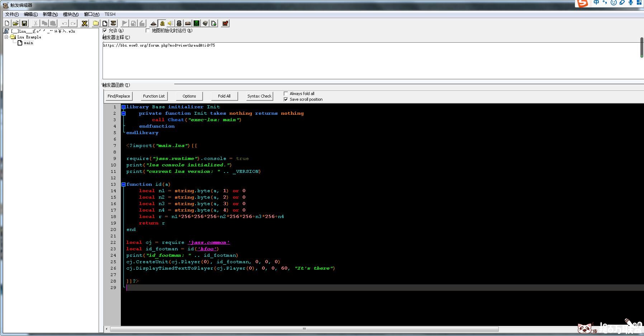Click the Test Map red checkmark icon

225,23
